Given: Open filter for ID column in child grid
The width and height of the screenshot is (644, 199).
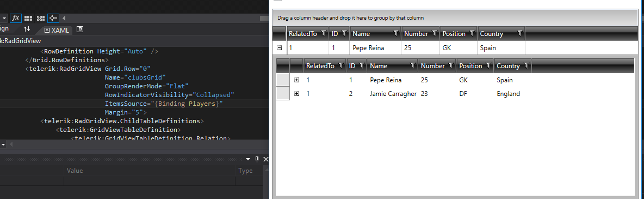Looking at the screenshot, I should tap(361, 65).
